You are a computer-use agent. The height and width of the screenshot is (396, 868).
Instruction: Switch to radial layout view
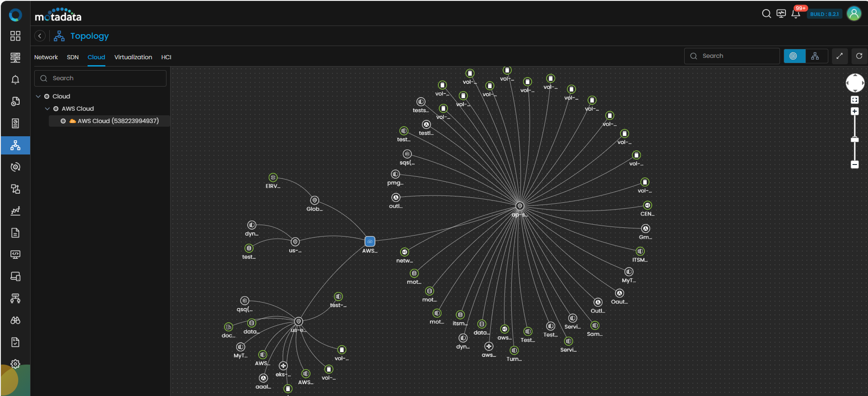(x=794, y=56)
